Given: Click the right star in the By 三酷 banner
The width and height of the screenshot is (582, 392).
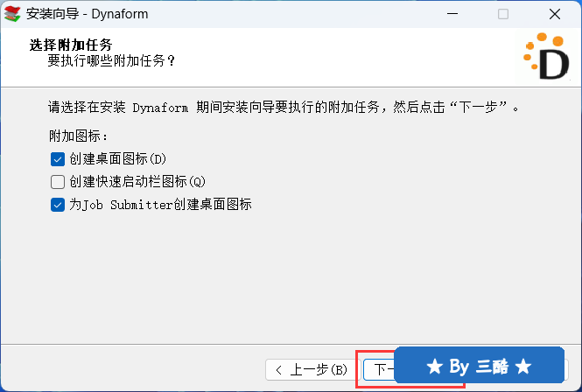Looking at the screenshot, I should point(523,367).
